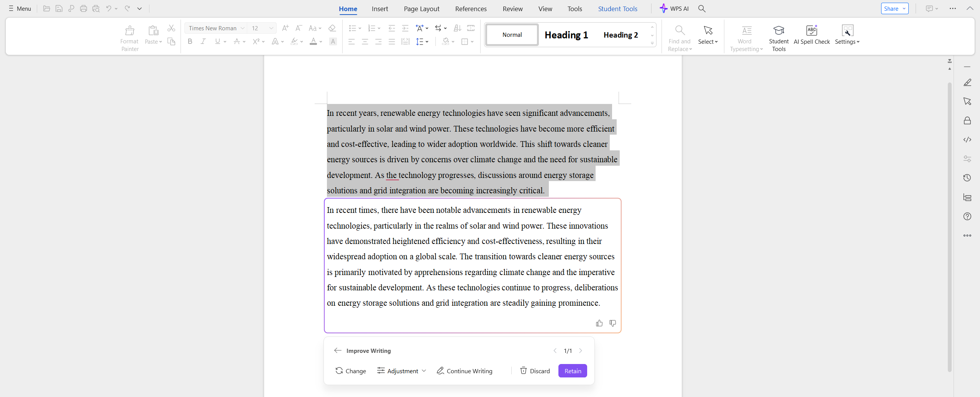Click the Retain button
The height and width of the screenshot is (397, 980).
pyautogui.click(x=573, y=371)
